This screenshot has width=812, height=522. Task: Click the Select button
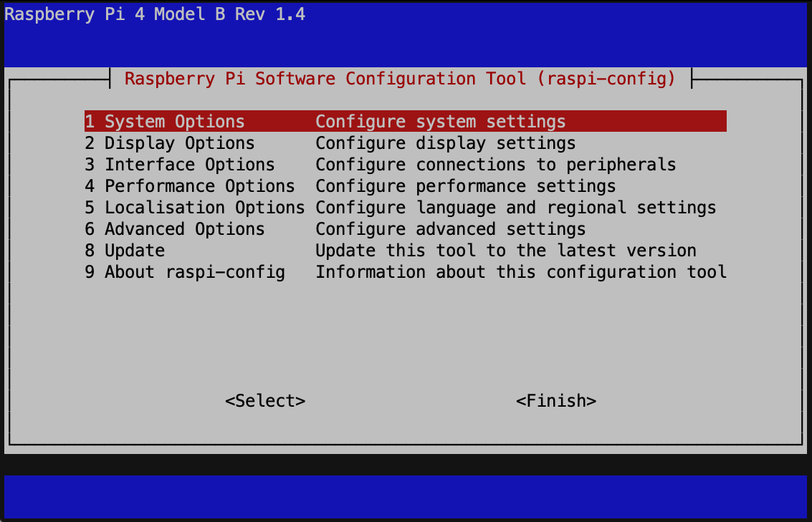264,400
